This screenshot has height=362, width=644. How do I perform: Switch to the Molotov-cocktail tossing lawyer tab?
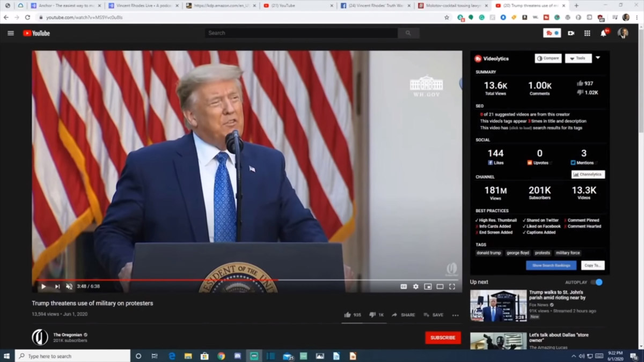(x=453, y=5)
